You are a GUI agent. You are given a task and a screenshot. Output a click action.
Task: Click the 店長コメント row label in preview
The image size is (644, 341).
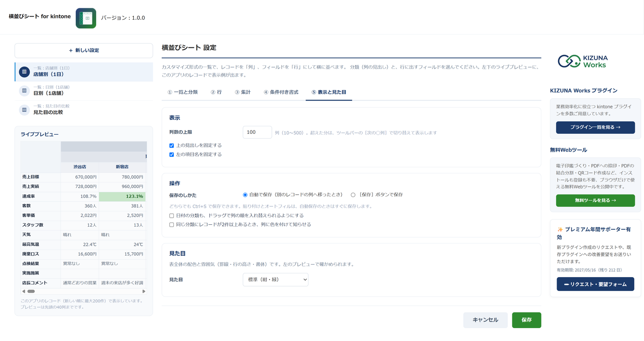point(40,283)
